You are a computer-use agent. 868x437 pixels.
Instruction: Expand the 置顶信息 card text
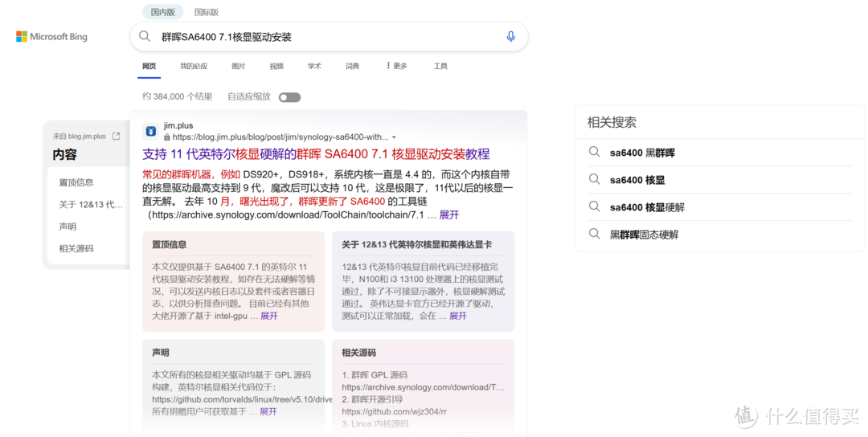click(x=269, y=316)
